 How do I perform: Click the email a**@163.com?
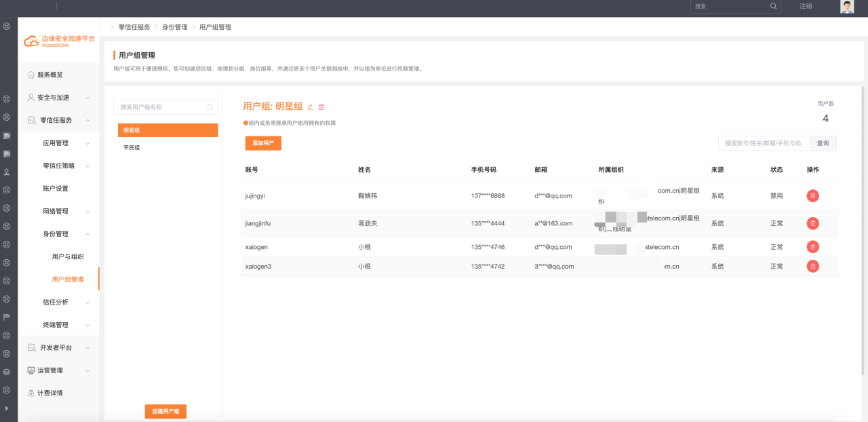[553, 223]
